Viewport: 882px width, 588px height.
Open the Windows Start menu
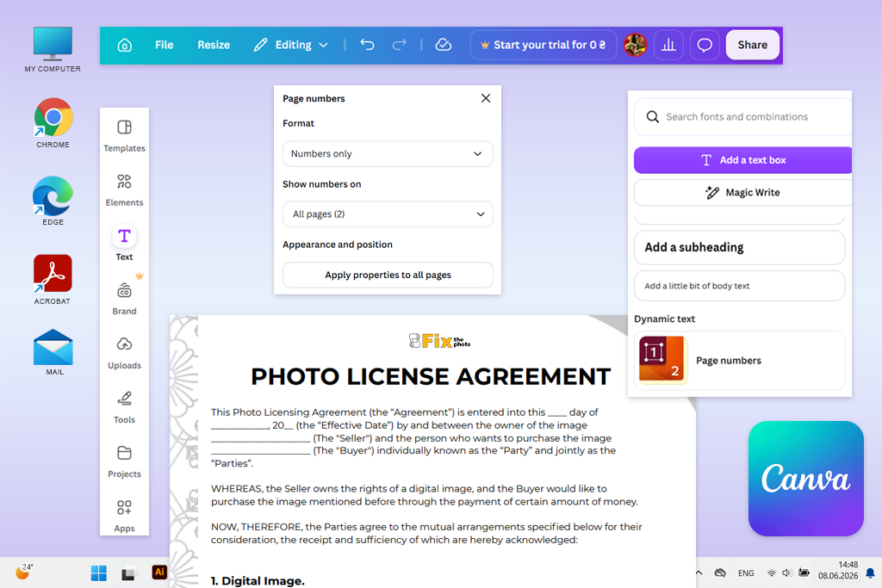(99, 573)
